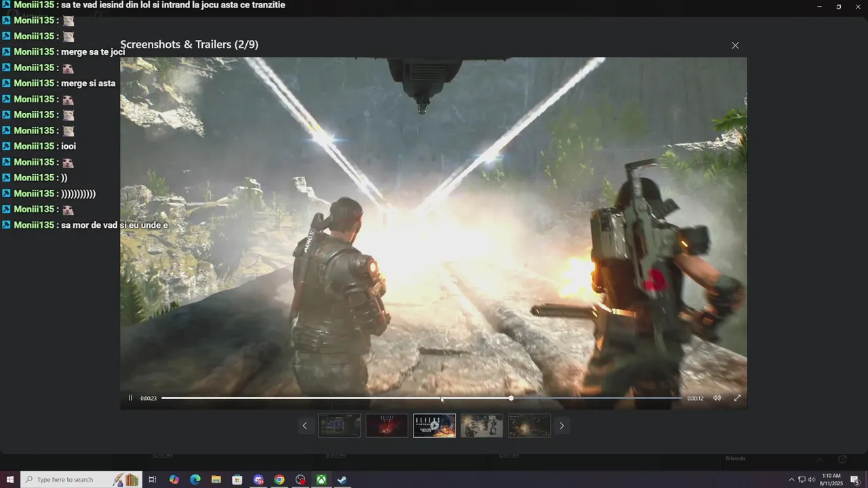Go to previous thumbnails with left chevron
The image size is (868, 488).
click(304, 426)
